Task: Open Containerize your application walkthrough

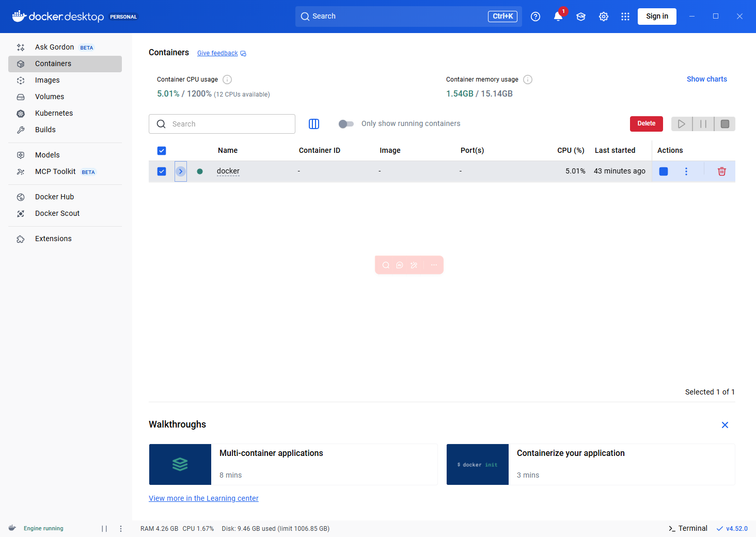Action: pyautogui.click(x=591, y=464)
